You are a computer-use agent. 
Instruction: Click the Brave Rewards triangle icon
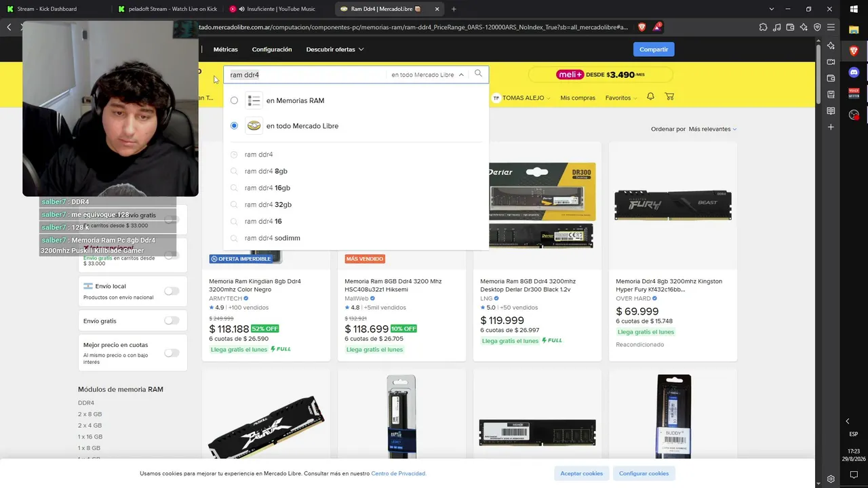coord(657,27)
